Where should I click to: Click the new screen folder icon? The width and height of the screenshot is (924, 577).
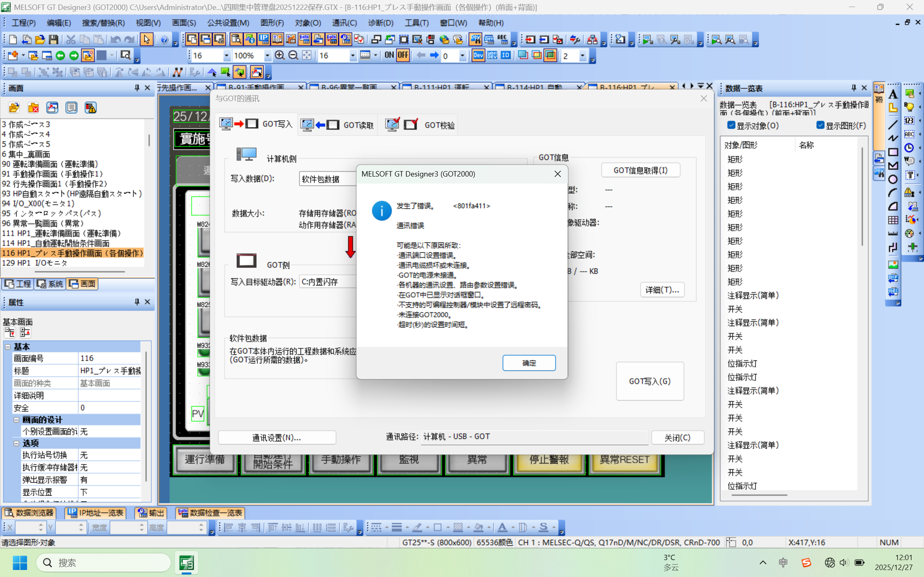coord(14,108)
